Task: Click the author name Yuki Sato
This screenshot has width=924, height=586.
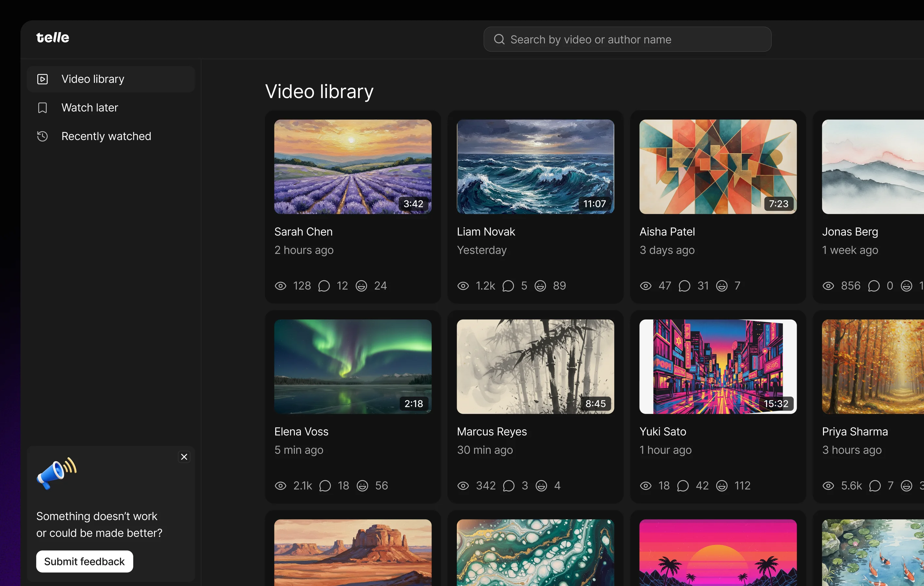Action: tap(663, 432)
